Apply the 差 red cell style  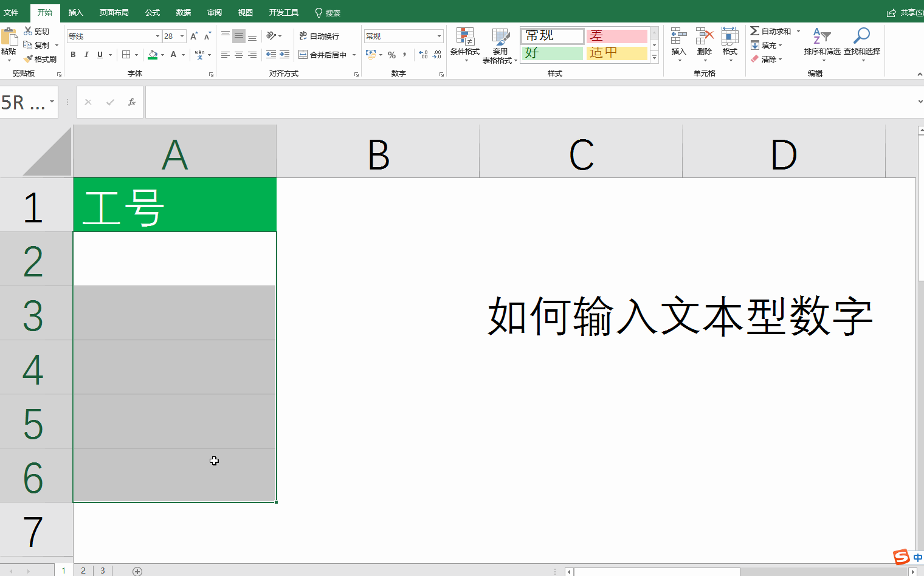click(617, 36)
